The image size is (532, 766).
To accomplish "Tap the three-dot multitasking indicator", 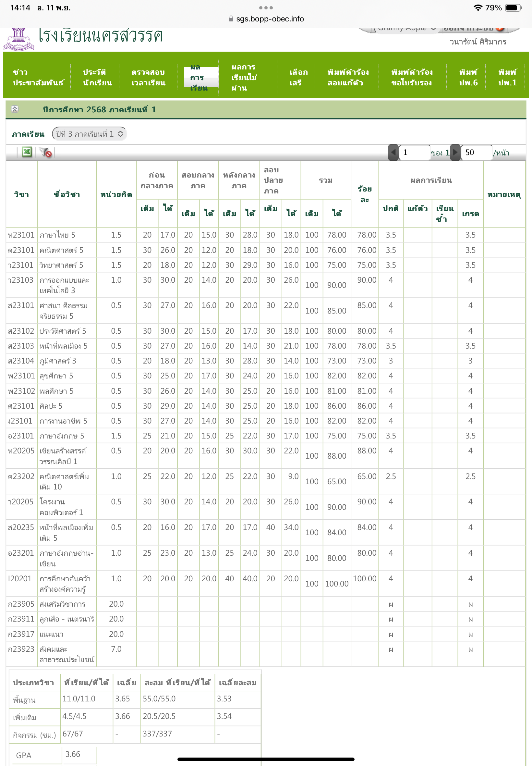I will point(266,8).
